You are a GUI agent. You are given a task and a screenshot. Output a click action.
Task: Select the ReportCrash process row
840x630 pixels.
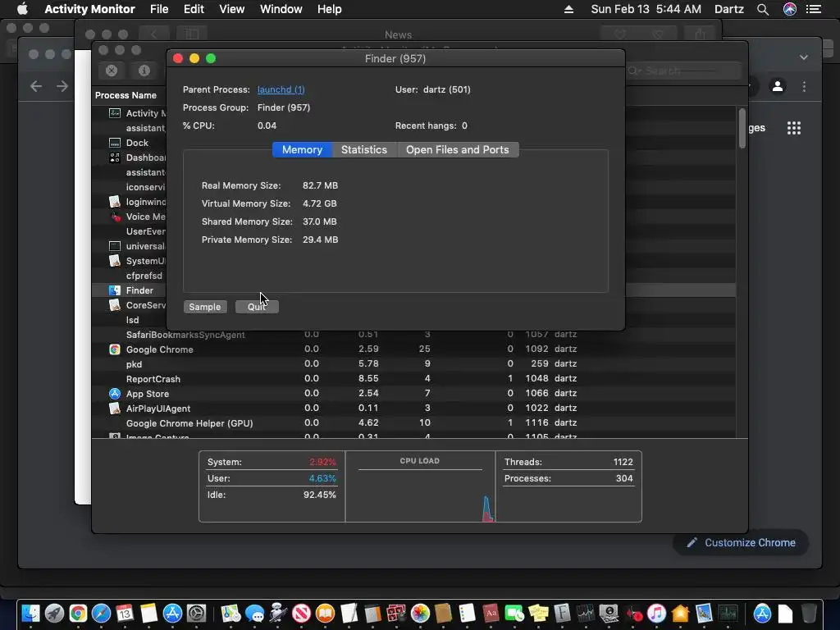tap(413, 379)
